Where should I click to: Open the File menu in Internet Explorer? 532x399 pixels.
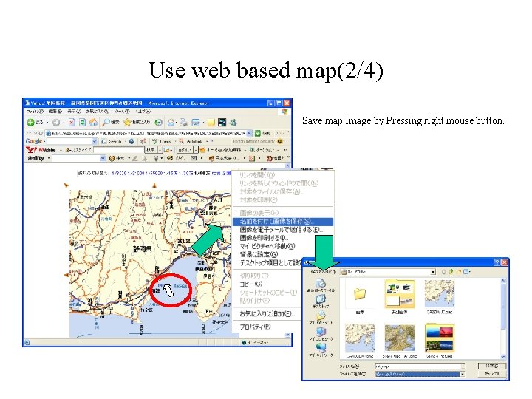35,111
